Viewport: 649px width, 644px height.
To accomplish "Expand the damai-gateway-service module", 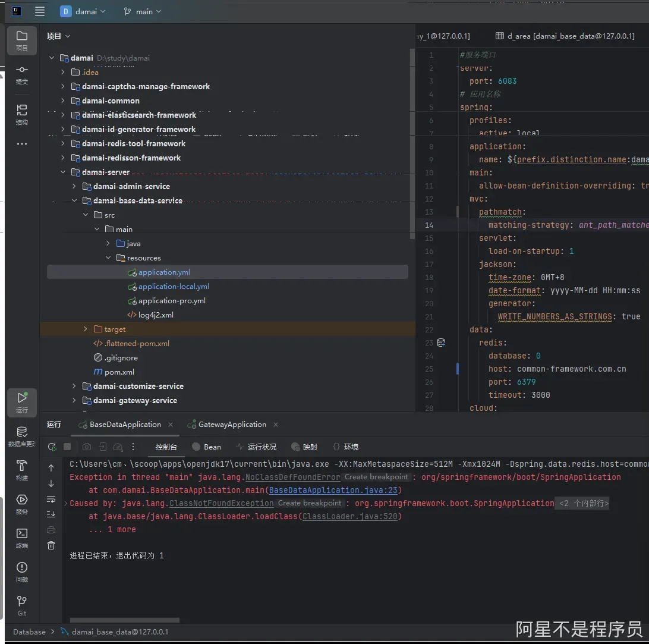I will click(x=74, y=400).
